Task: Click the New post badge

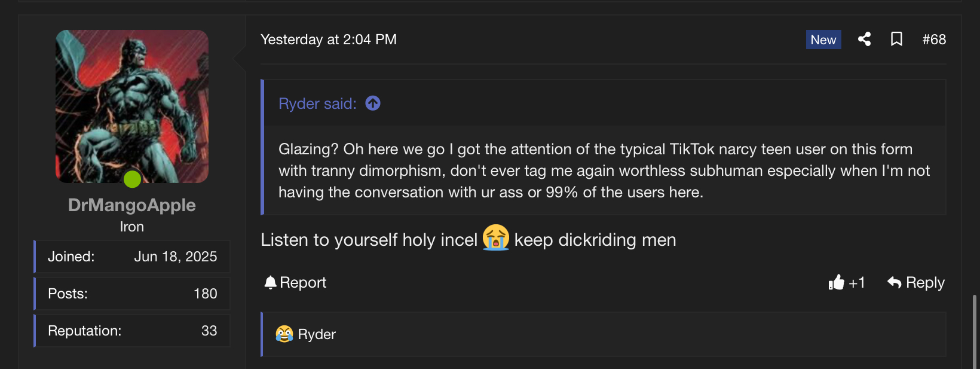Action: (823, 39)
